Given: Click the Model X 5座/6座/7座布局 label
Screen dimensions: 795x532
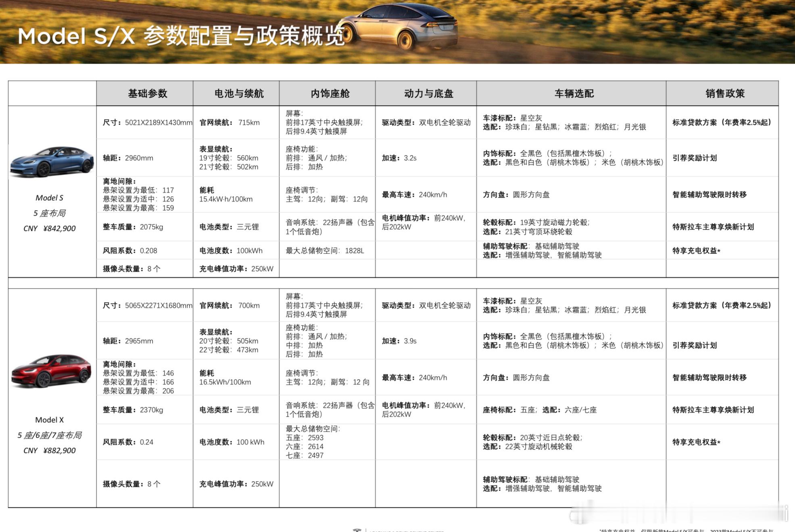Looking at the screenshot, I should point(50,435).
